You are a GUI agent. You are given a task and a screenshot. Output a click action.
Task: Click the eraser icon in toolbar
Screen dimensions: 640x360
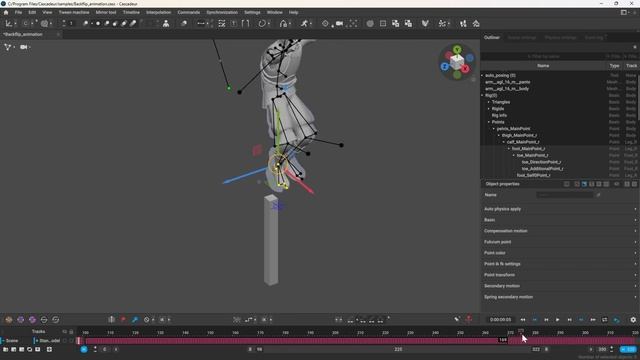[x=184, y=24]
